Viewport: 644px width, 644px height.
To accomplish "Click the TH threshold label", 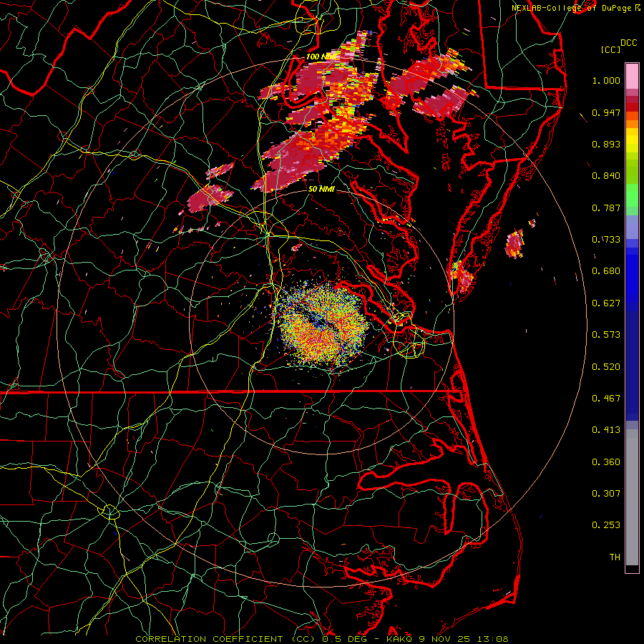I will pos(615,557).
